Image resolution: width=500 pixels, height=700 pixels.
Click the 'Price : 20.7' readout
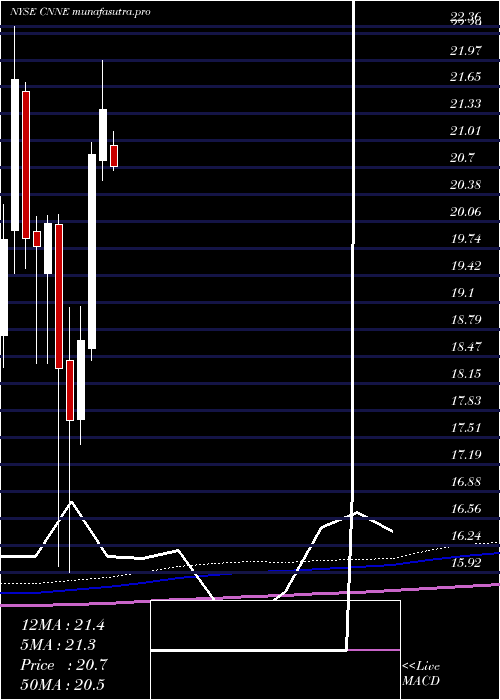coord(63,665)
